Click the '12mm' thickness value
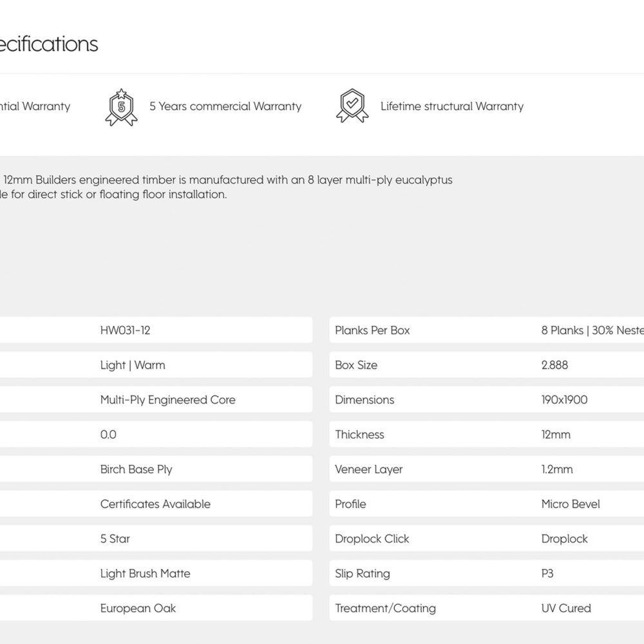Viewport: 644px width, 644px height. tap(556, 435)
